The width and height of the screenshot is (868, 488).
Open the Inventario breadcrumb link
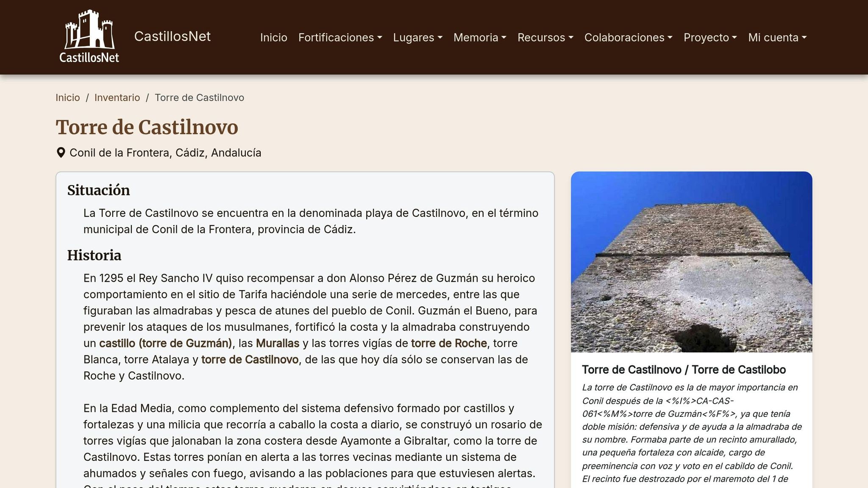[117, 97]
